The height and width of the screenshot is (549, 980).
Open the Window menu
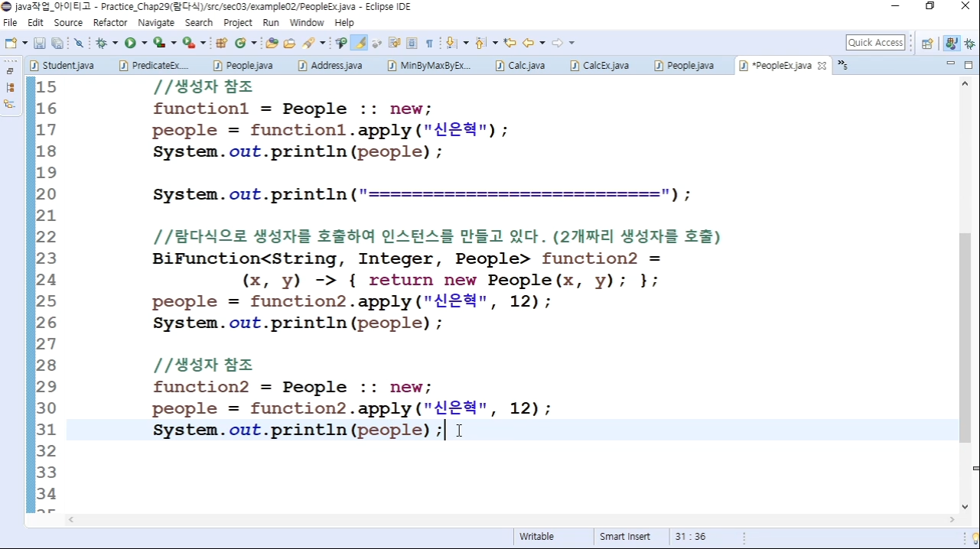pyautogui.click(x=307, y=23)
